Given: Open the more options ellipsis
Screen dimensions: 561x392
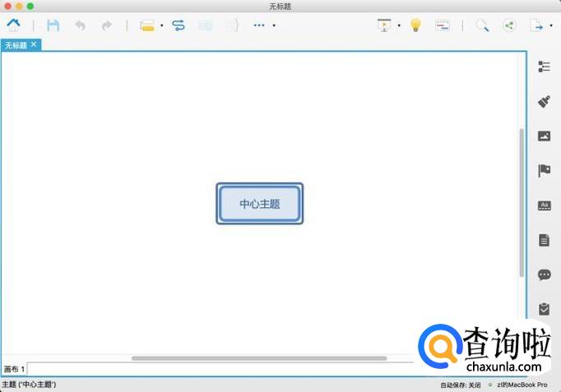Looking at the screenshot, I should (x=259, y=25).
